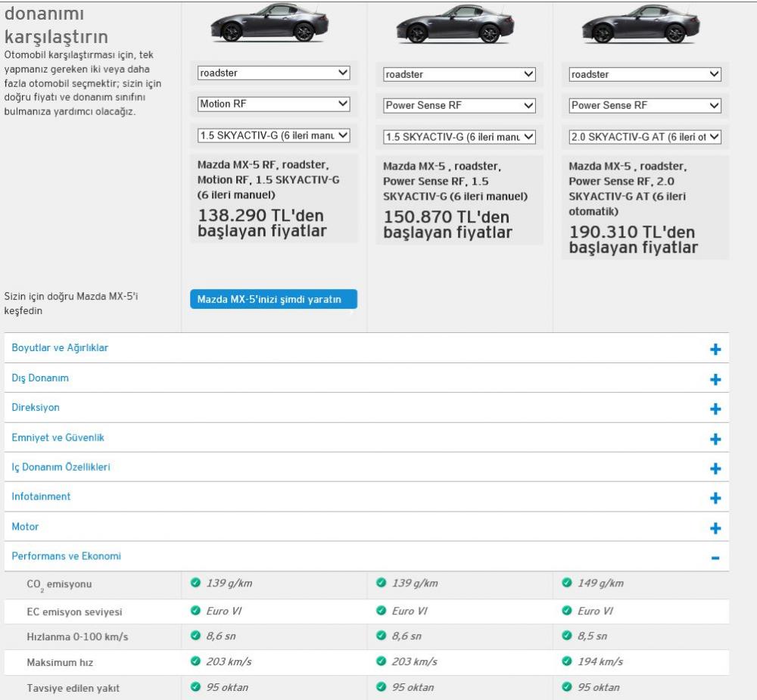
Task: Open Power Sense RF dropdown in the 150.870 TL column
Action: click(459, 105)
